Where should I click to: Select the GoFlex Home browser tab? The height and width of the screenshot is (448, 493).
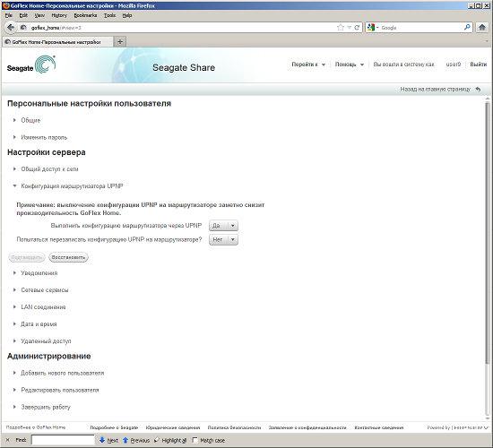click(57, 42)
